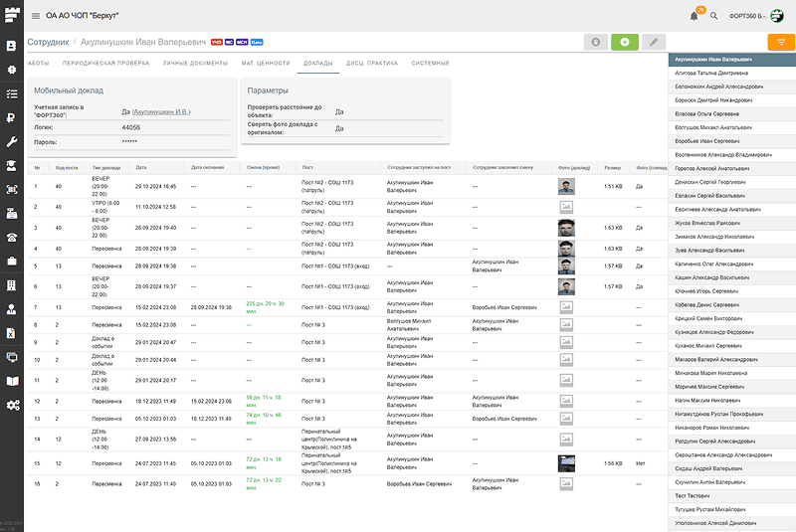Select the ДОКЛАДЫ tab
The width and height of the screenshot is (796, 532).
point(318,64)
